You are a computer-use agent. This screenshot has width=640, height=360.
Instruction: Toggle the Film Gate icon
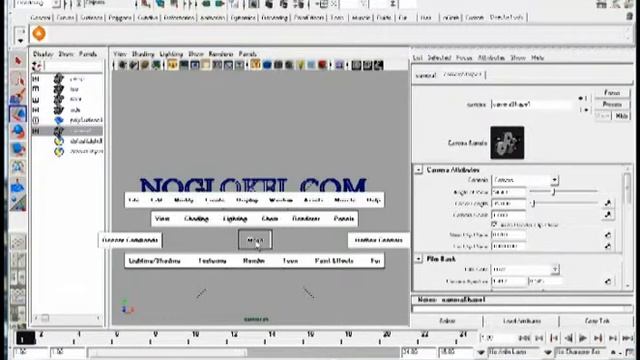pyautogui.click(x=184, y=65)
